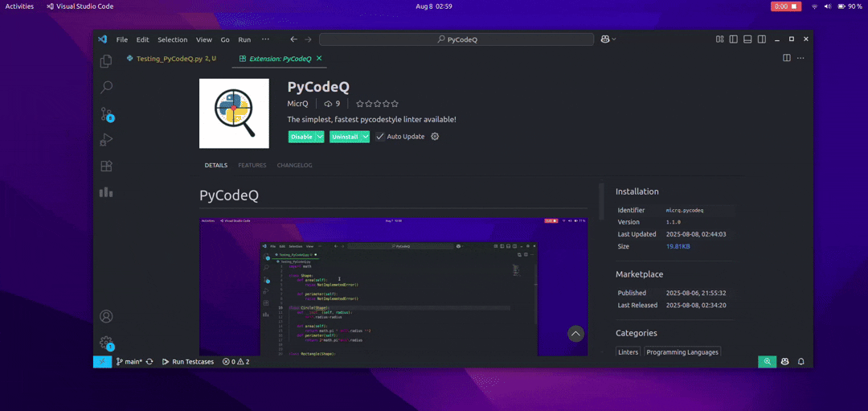Click the 19.81KB size link

678,246
